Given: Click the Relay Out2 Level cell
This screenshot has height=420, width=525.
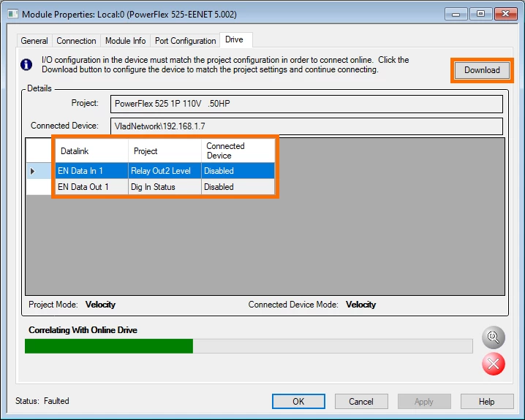Looking at the screenshot, I should coord(165,171).
